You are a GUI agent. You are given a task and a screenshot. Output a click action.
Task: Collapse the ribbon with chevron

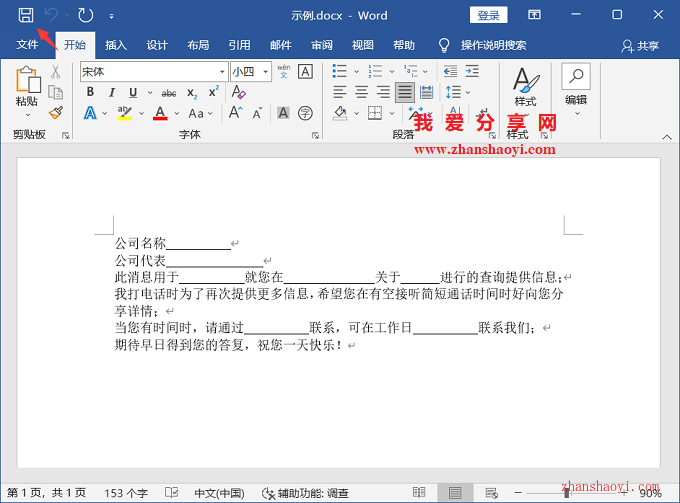[x=667, y=137]
